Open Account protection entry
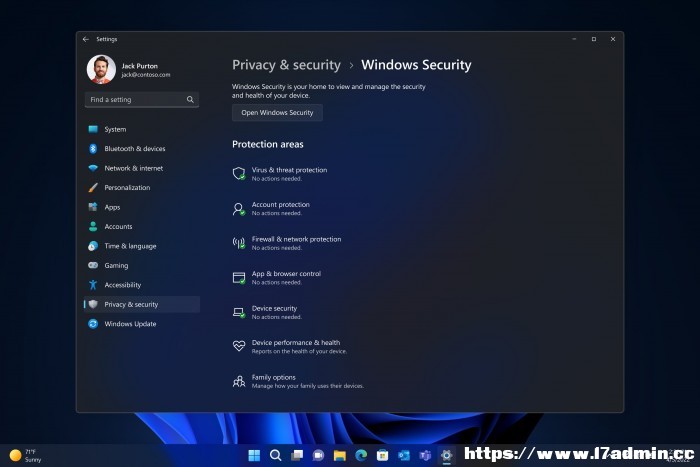This screenshot has height=467, width=700. coord(271,208)
